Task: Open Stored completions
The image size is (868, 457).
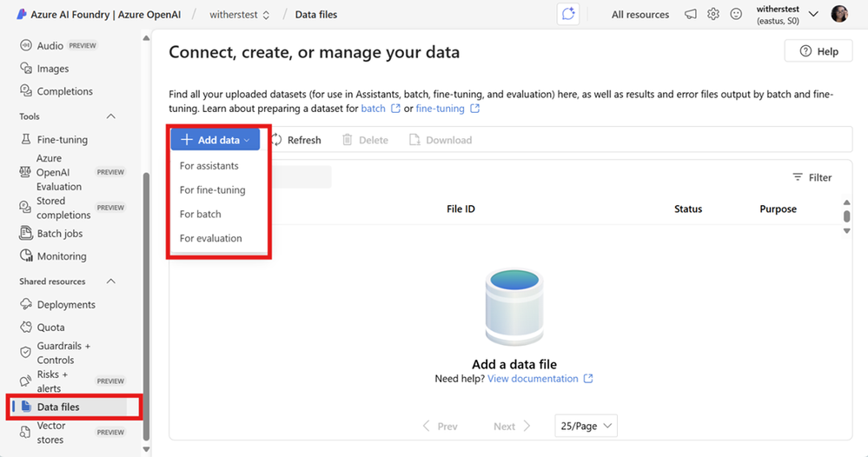Action: pos(63,208)
